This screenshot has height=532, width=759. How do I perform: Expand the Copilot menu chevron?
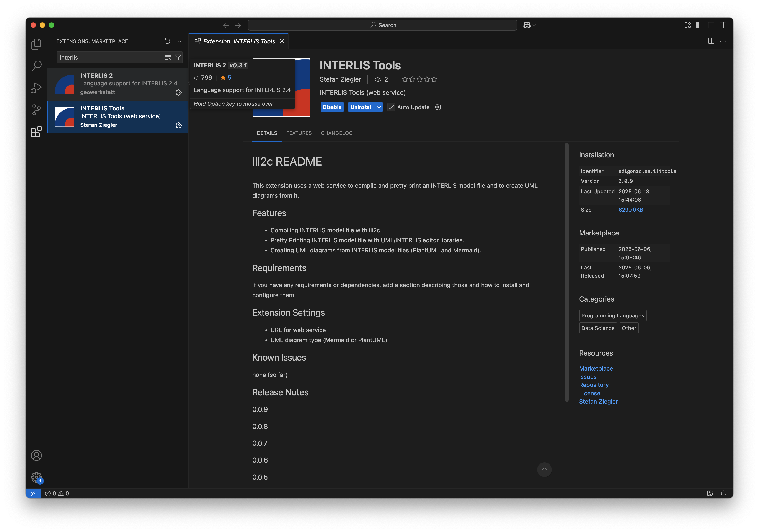pos(534,25)
